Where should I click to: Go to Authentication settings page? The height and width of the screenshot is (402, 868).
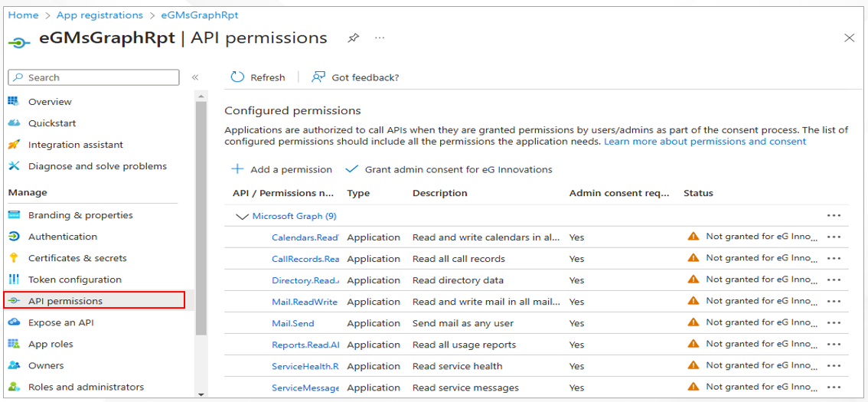63,237
